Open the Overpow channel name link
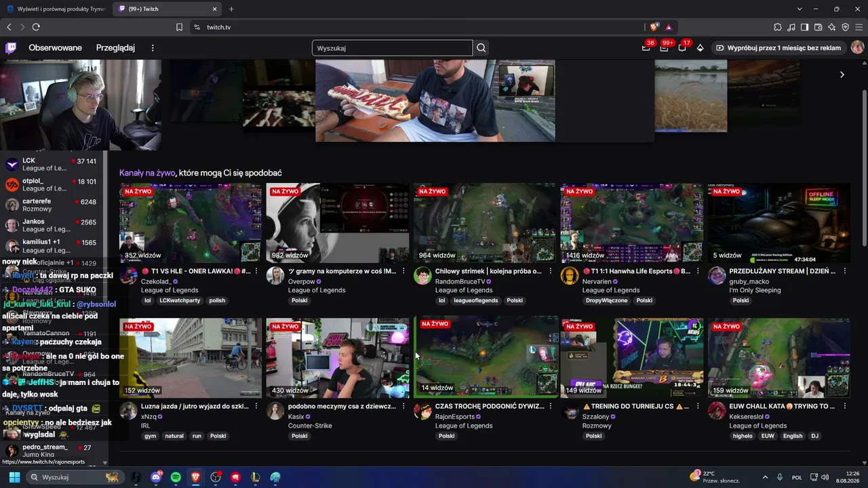868x488 pixels. pos(302,281)
